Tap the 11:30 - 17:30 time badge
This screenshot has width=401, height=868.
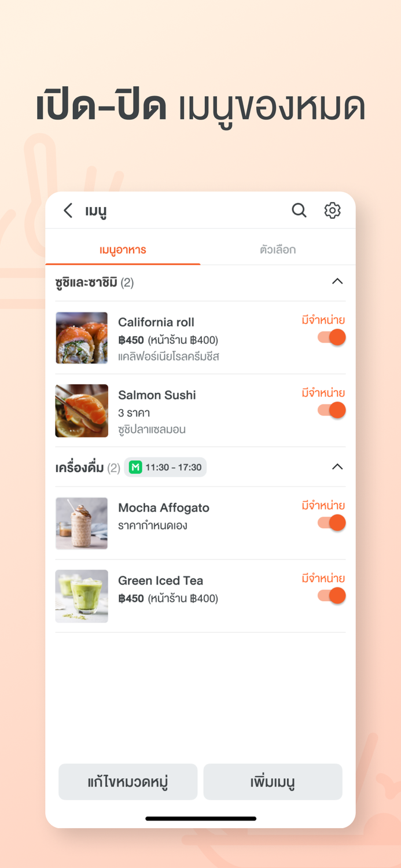coord(165,467)
